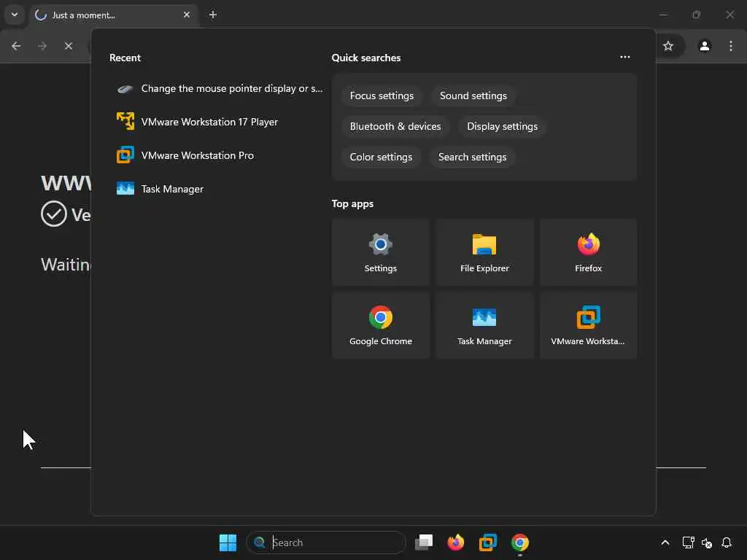Screen dimensions: 747x560
Task: Open the network status tray icon
Action: (688, 542)
